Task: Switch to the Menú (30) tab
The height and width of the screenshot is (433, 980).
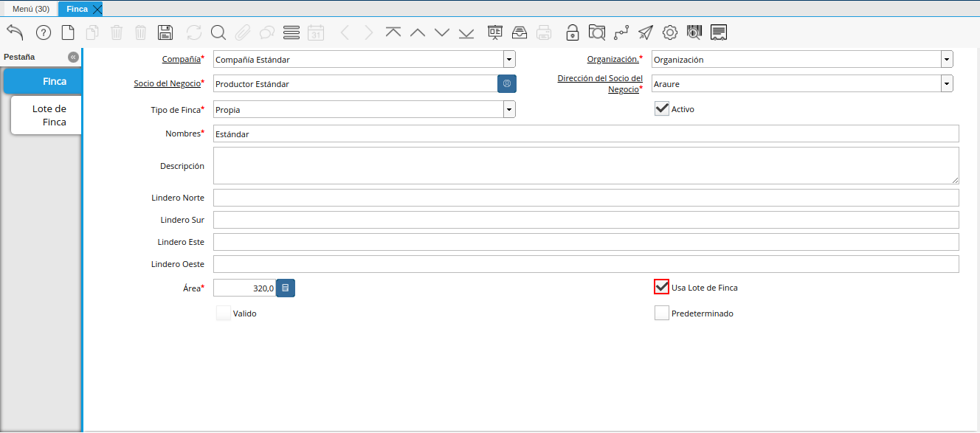Action: [30, 9]
